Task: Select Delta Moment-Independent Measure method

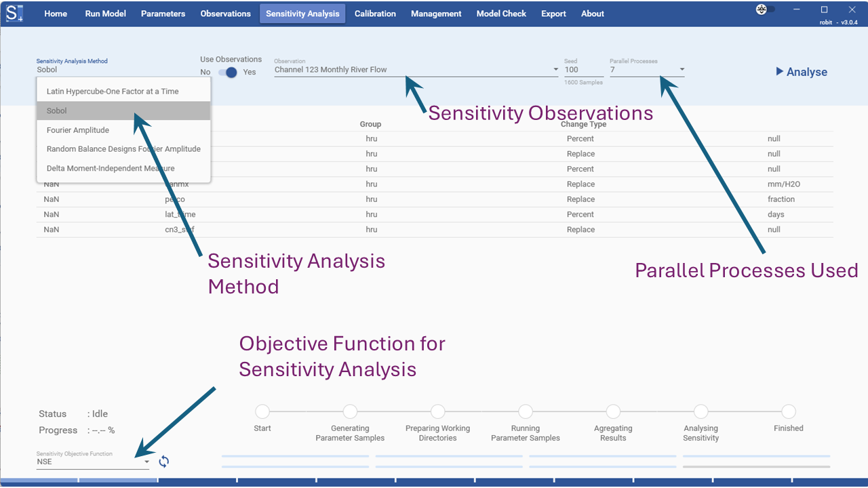Action: coord(112,168)
